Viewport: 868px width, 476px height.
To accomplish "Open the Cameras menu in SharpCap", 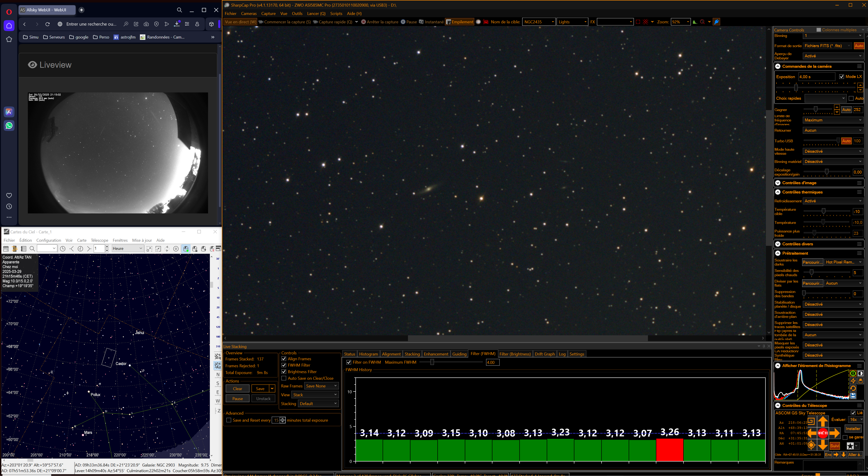I will coord(249,14).
